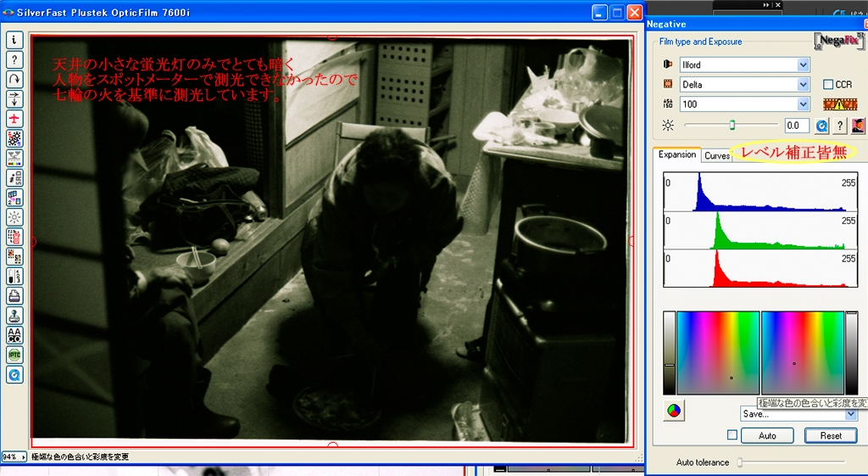Click the sun brightness tool in left toolbar

(14, 216)
